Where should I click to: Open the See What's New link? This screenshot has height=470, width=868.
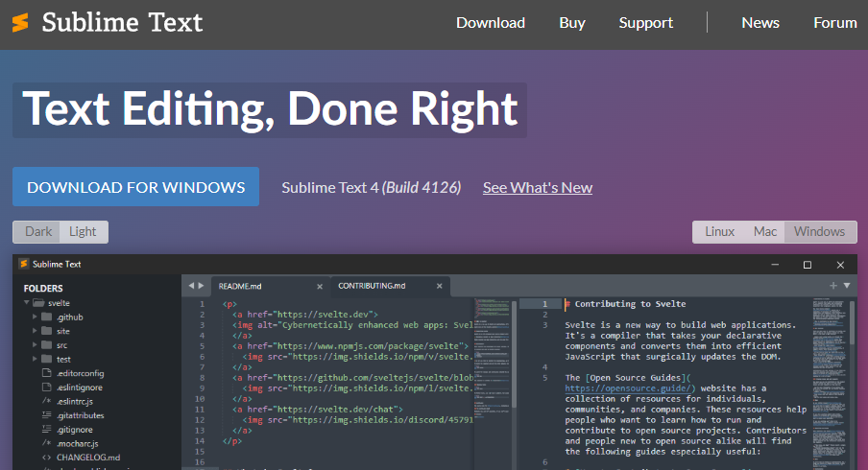tap(537, 187)
